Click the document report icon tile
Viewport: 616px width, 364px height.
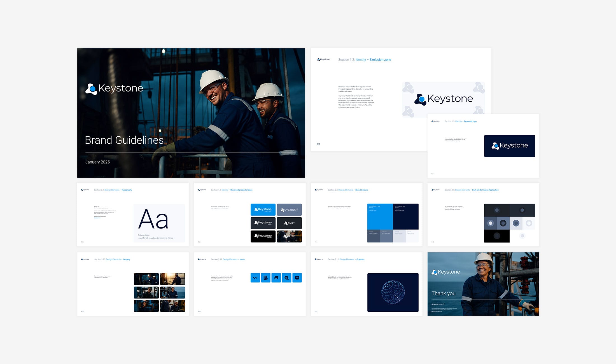coord(265,278)
